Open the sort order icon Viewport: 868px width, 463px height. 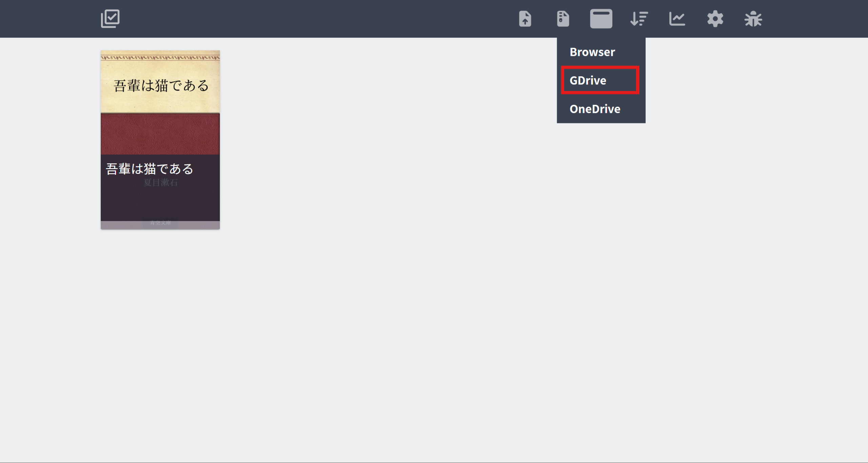pos(639,19)
